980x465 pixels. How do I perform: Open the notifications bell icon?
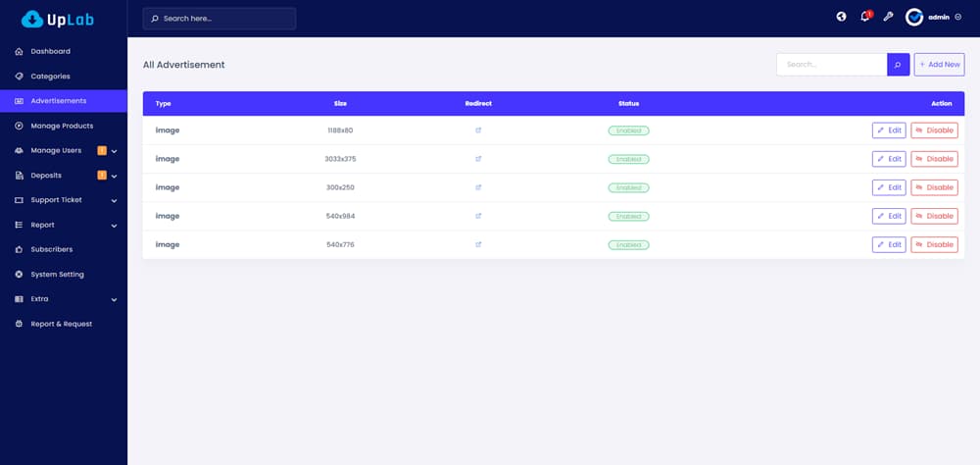click(x=865, y=17)
